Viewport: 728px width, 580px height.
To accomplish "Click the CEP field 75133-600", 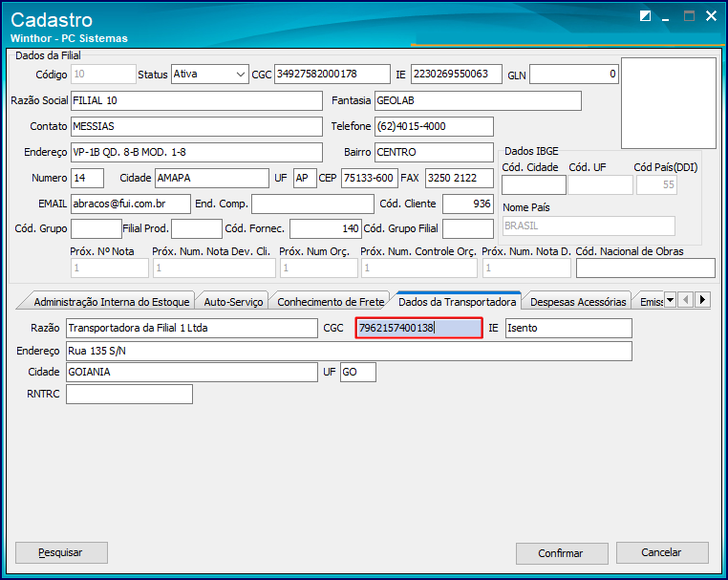I will click(369, 179).
